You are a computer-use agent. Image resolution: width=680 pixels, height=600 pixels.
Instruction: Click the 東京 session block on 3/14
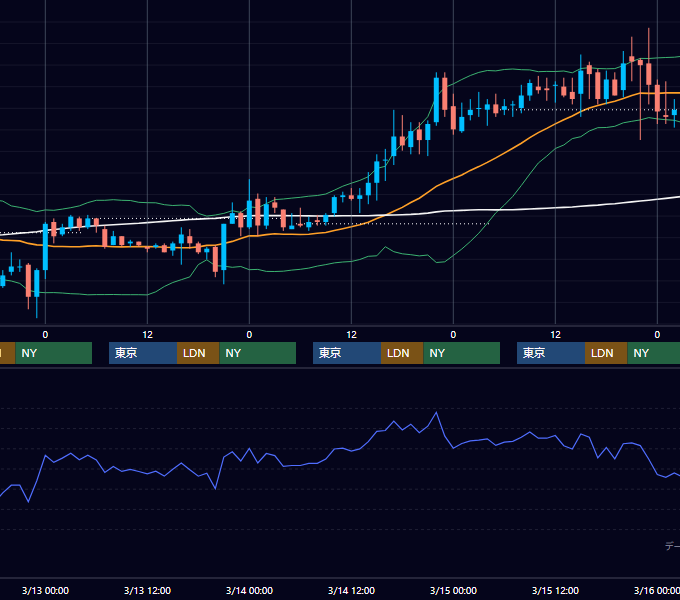(347, 353)
